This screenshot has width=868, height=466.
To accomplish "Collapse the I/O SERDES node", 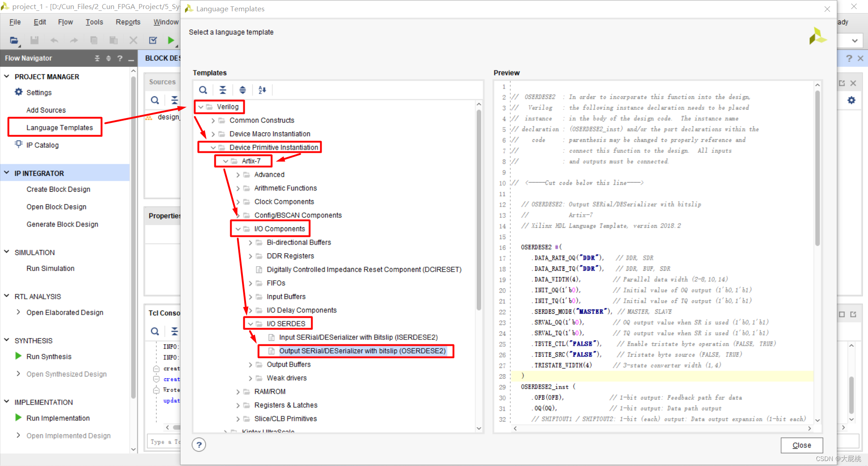I will 251,324.
